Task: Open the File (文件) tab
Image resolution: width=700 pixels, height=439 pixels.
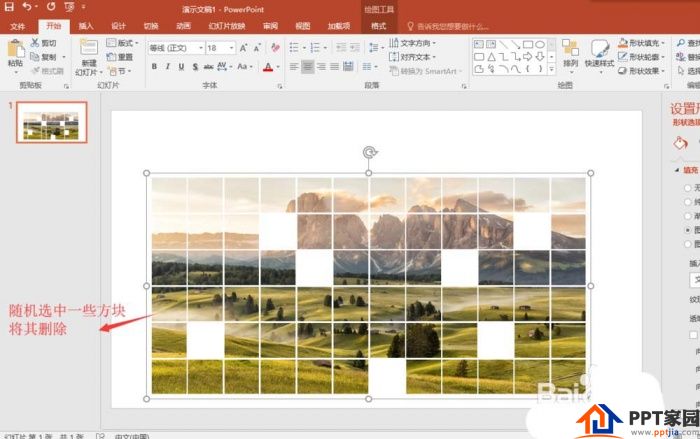Action: [17, 26]
